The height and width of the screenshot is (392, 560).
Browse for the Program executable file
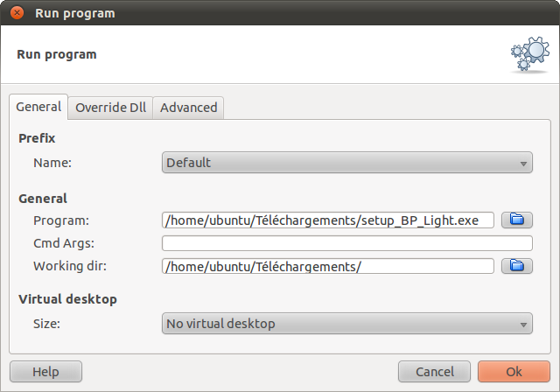coord(517,220)
